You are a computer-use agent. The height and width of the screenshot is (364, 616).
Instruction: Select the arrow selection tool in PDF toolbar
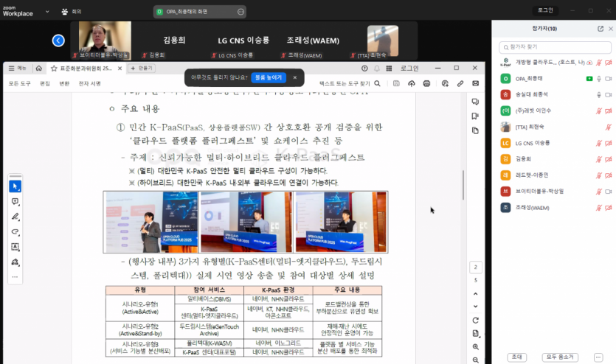click(x=15, y=186)
